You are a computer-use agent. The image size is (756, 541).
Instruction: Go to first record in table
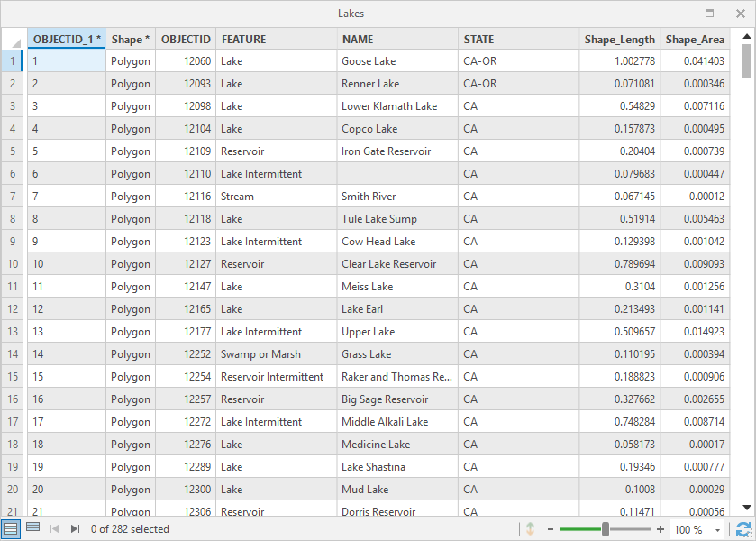pyautogui.click(x=54, y=529)
